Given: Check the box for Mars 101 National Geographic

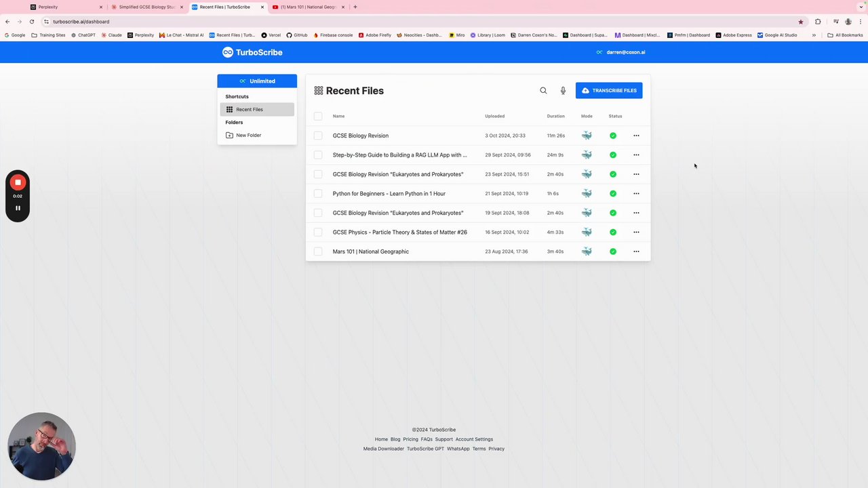Looking at the screenshot, I should [x=318, y=251].
